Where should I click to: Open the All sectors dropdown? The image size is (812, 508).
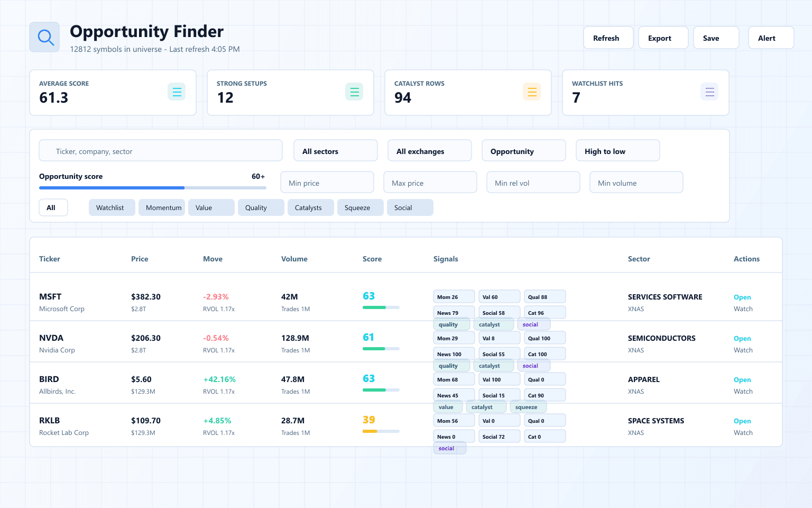[x=336, y=150]
